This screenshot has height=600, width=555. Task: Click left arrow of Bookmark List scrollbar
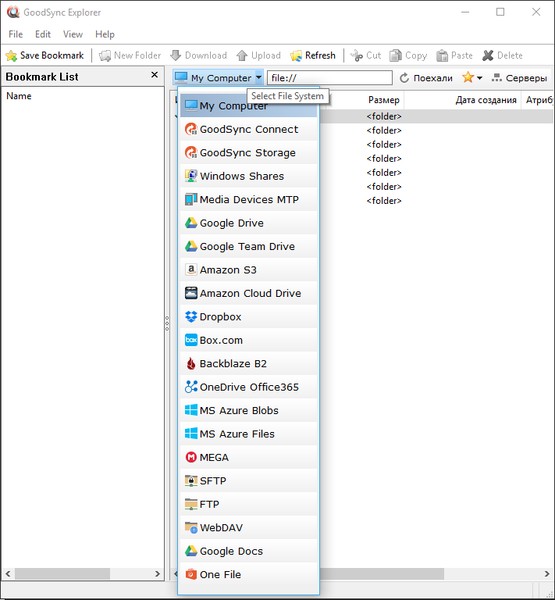pyautogui.click(x=8, y=574)
